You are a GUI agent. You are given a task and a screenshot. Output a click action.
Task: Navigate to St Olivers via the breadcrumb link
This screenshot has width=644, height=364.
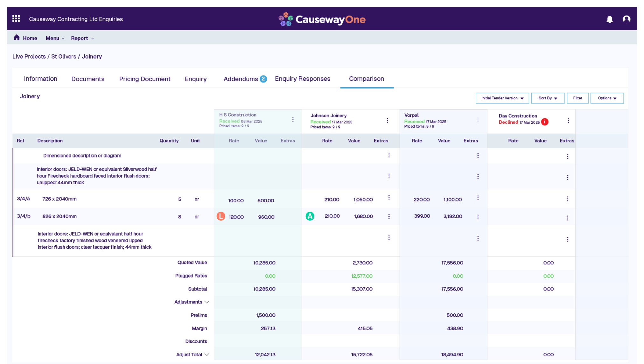(64, 56)
